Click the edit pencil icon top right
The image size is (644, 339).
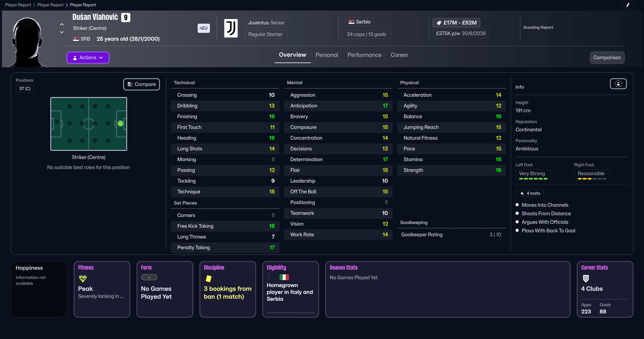click(628, 5)
